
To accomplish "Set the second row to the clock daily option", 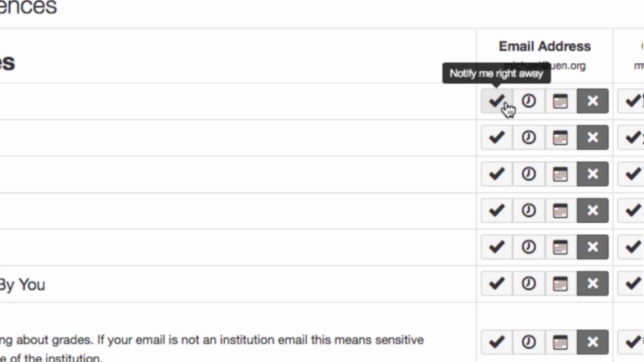I will coord(528,137).
